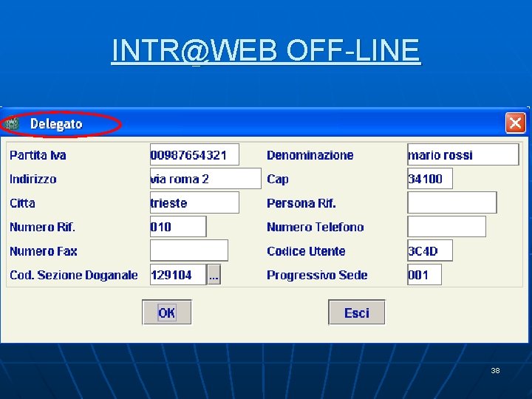Confirm the form with OK button
The height and width of the screenshot is (399, 532).
166,312
